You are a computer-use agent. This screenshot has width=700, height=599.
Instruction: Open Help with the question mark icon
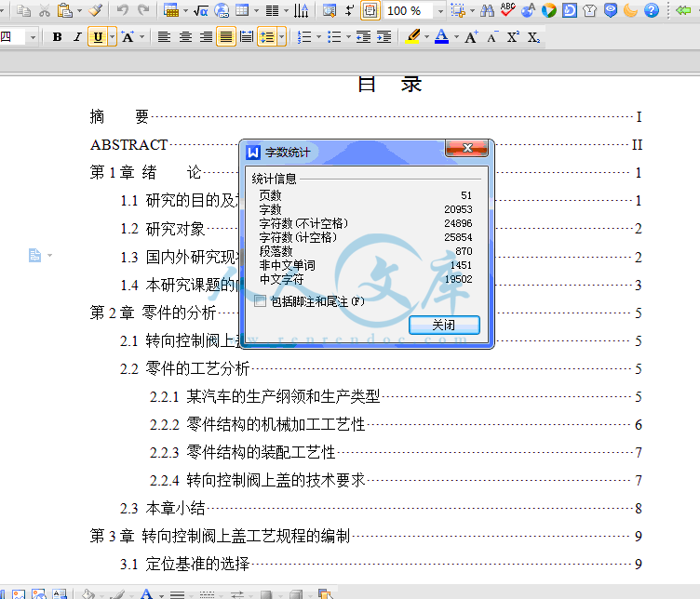click(652, 10)
